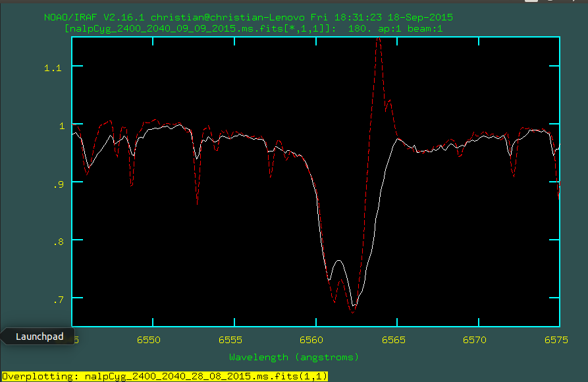Click the 6575 wavelength tick label
588x382 pixels.
pos(556,340)
